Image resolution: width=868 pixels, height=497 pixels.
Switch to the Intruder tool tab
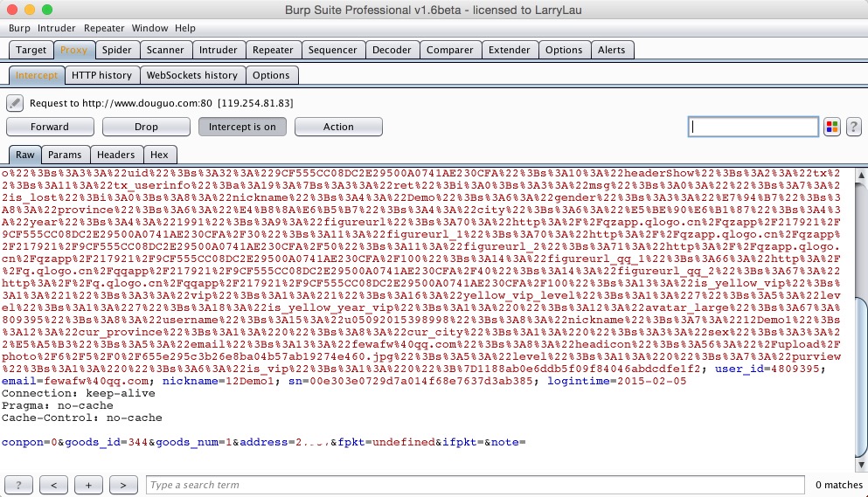pyautogui.click(x=219, y=50)
